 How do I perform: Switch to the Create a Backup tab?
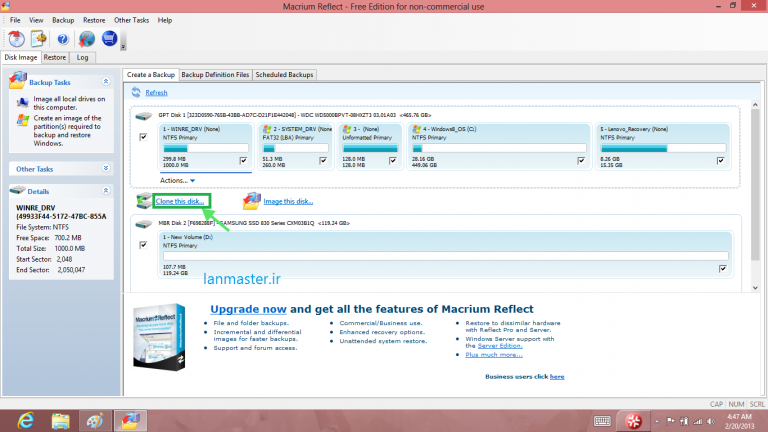coord(151,74)
